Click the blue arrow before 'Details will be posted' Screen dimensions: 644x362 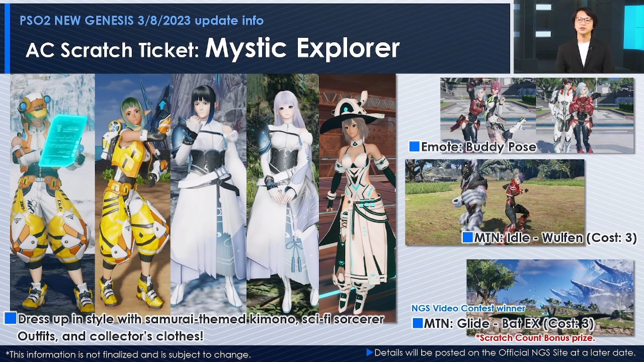click(370, 353)
